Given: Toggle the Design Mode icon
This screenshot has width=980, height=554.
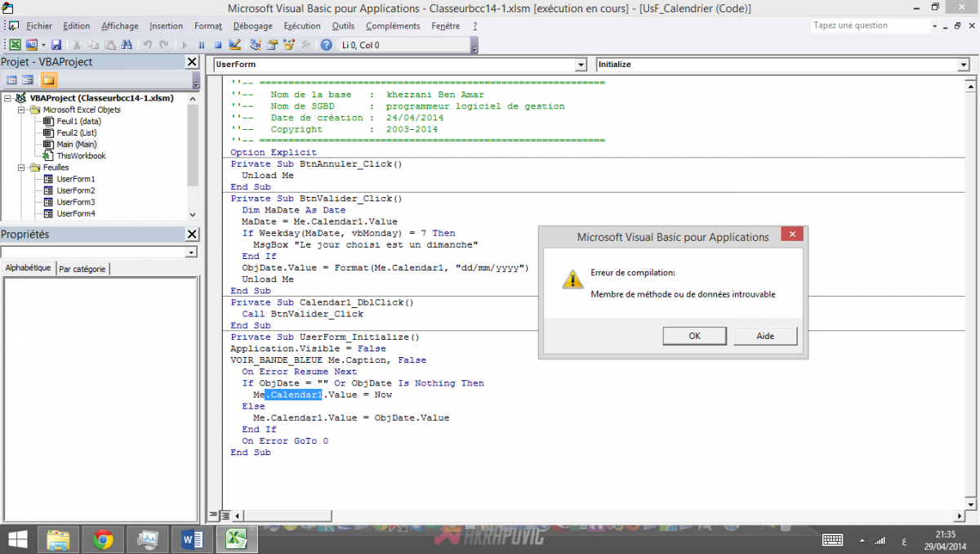Looking at the screenshot, I should [x=235, y=45].
